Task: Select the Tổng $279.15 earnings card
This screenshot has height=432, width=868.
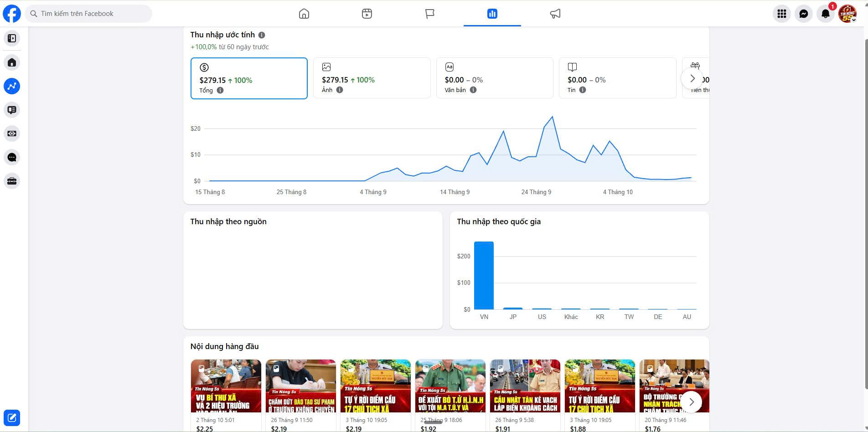Action: pyautogui.click(x=249, y=78)
